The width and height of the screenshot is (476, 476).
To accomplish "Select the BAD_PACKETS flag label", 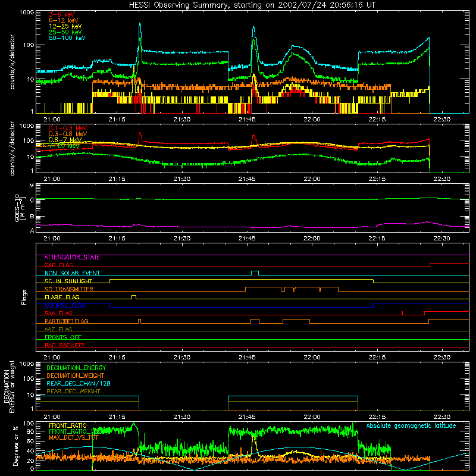I will [x=65, y=345].
